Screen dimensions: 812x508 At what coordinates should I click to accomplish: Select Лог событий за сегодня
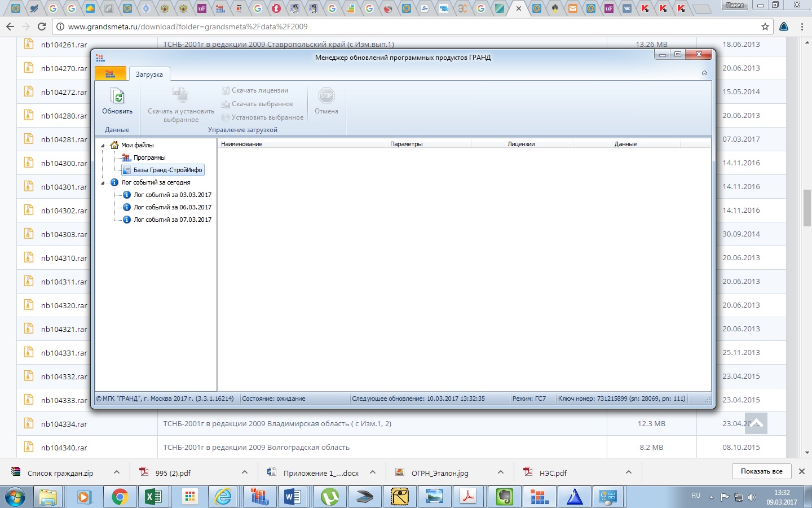[156, 182]
